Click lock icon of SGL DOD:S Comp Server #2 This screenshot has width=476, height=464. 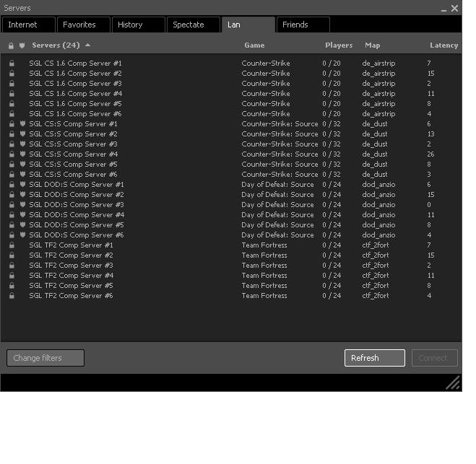pos(12,194)
